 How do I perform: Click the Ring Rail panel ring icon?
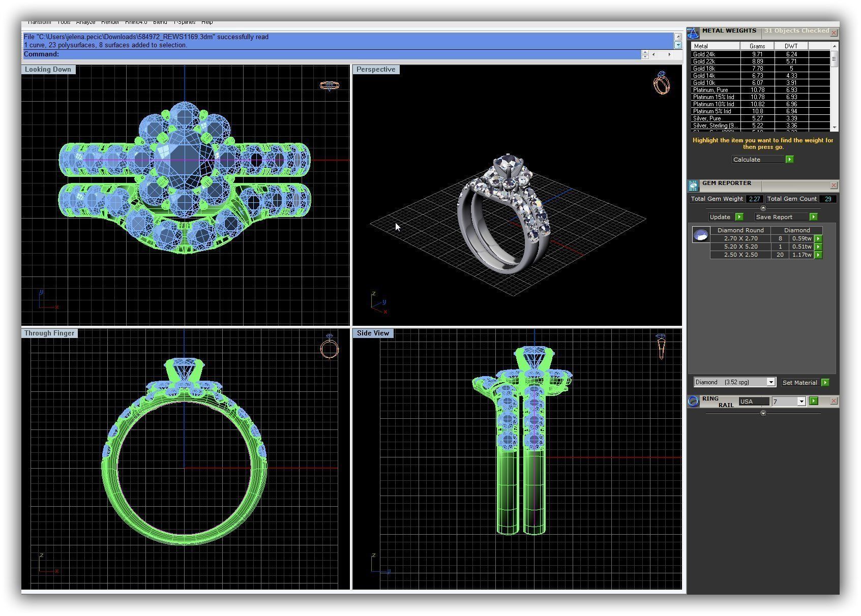point(693,402)
